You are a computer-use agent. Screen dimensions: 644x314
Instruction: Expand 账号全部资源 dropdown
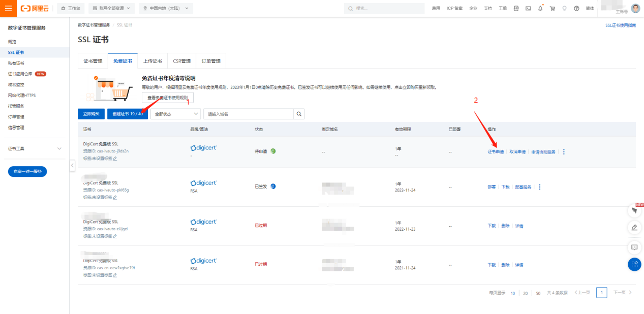coord(112,9)
